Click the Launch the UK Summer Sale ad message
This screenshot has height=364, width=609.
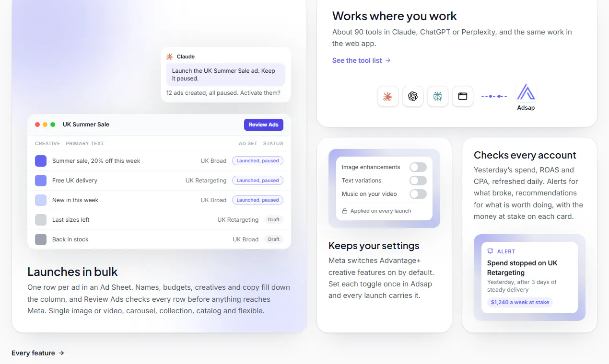click(226, 75)
